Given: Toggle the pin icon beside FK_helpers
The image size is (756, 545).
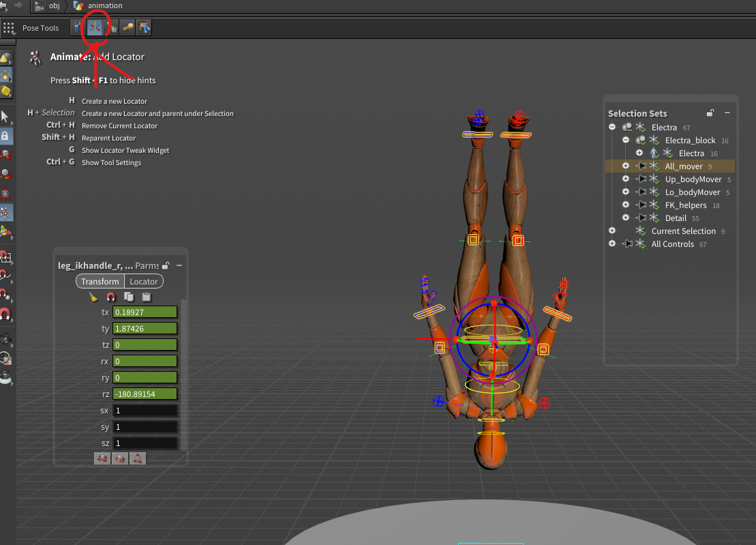Looking at the screenshot, I should pos(641,205).
